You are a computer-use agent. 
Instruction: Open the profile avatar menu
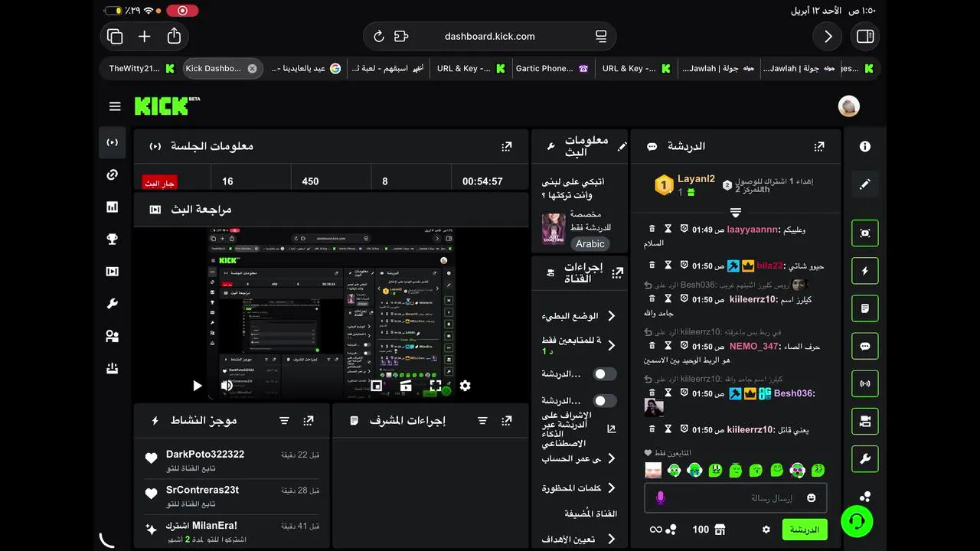click(x=849, y=106)
